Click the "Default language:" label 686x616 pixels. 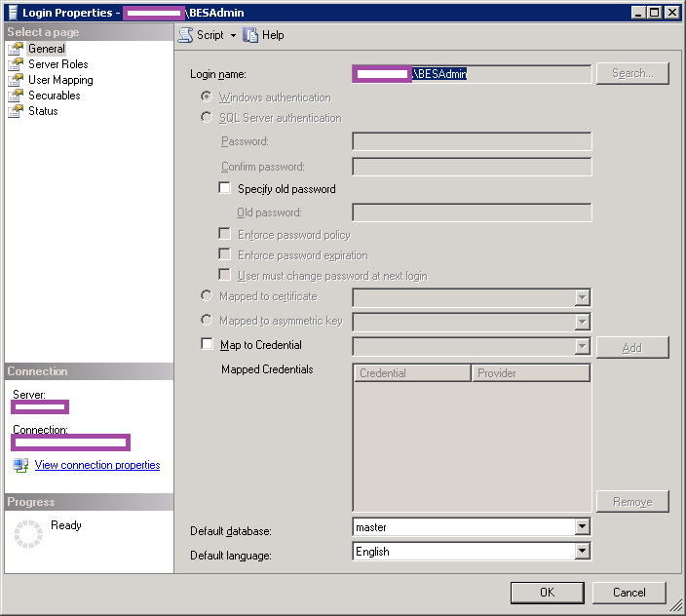[231, 556]
